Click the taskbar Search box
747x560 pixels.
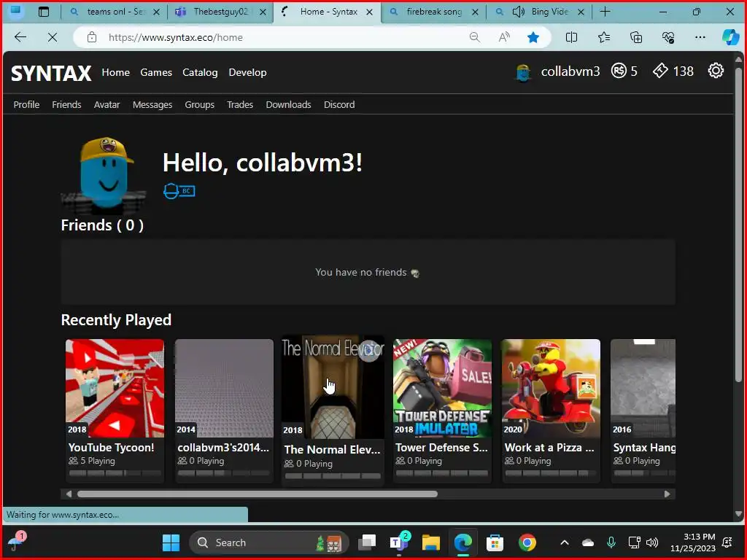[x=269, y=542]
